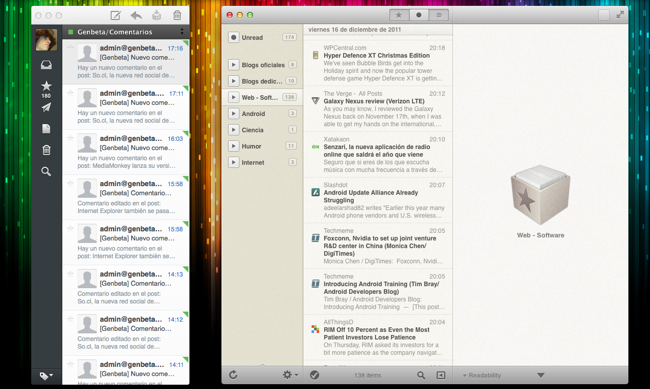Viewport: 650px width, 389px height.
Task: Star the 16:03 admin@genbeta email
Action: click(x=70, y=138)
